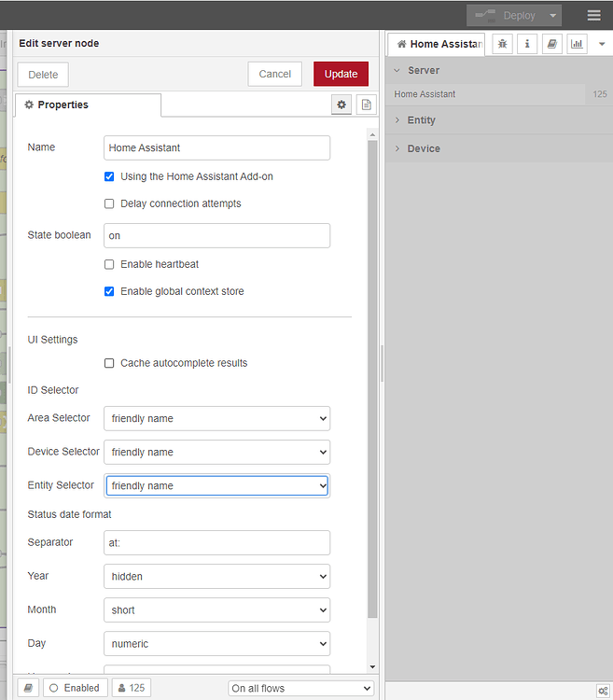The width and height of the screenshot is (613, 700).
Task: Open node help book icon at bottom
Action: (28, 688)
